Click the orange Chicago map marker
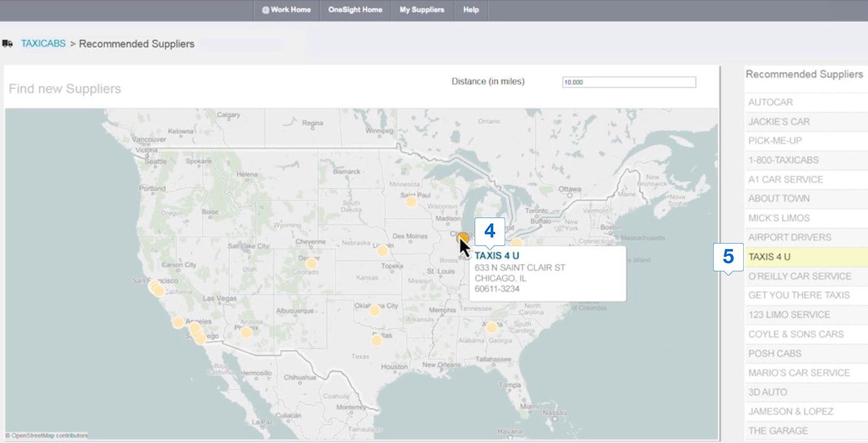Image resolution: width=868 pixels, height=443 pixels. [x=463, y=237]
